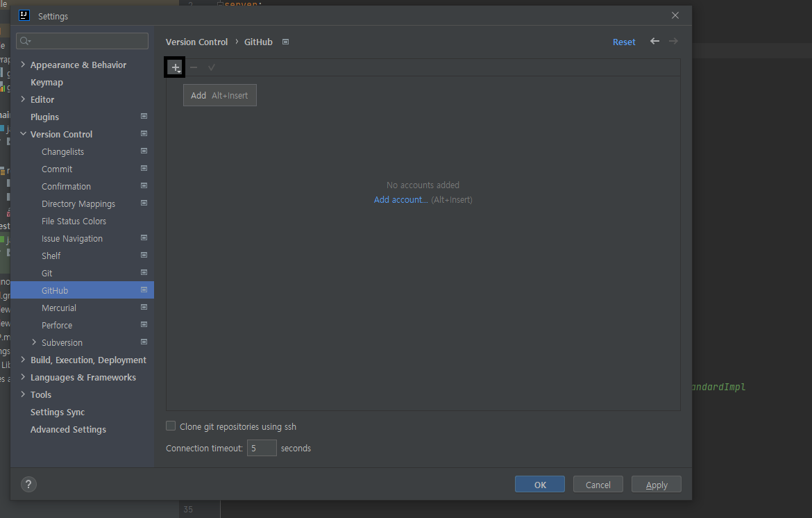Click the checkmark Set default account icon

pos(211,67)
